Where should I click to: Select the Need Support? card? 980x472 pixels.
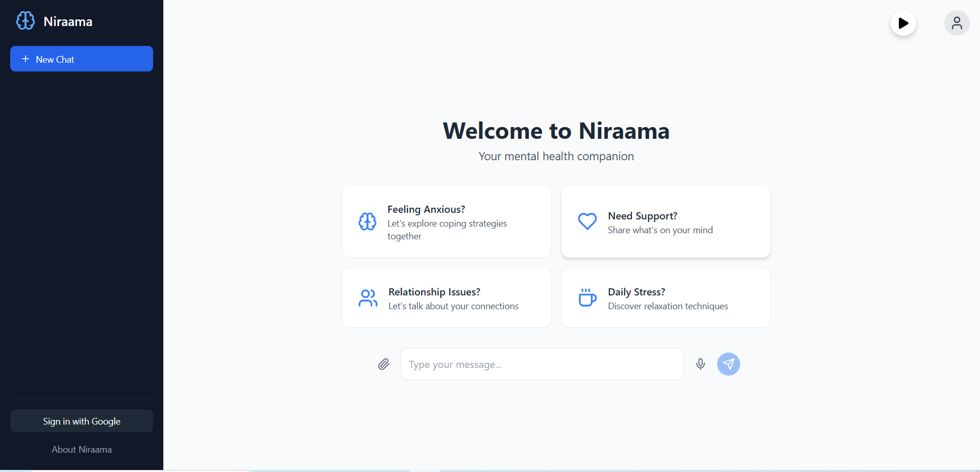(x=666, y=221)
